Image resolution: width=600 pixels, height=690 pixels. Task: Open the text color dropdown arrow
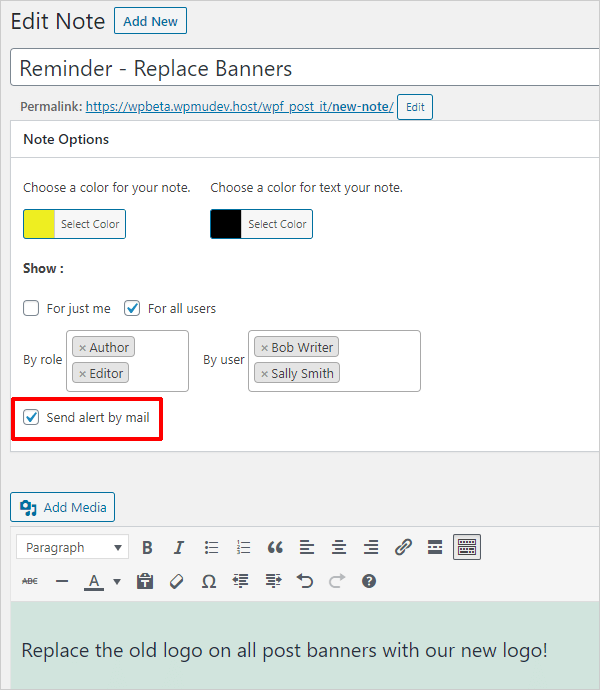(117, 582)
